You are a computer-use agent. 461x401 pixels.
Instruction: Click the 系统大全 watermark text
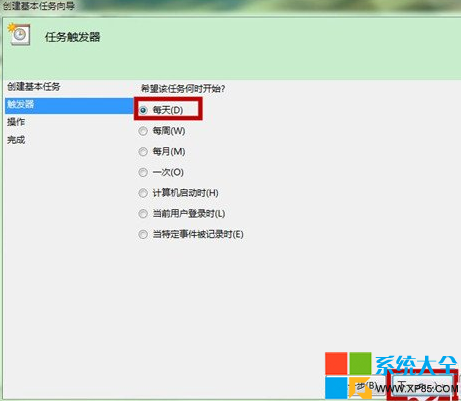coord(416,365)
